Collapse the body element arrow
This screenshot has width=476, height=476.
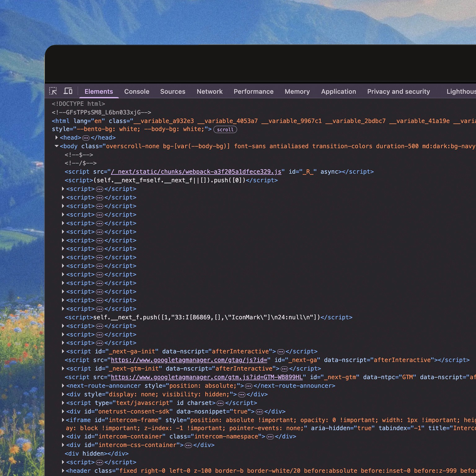point(56,146)
